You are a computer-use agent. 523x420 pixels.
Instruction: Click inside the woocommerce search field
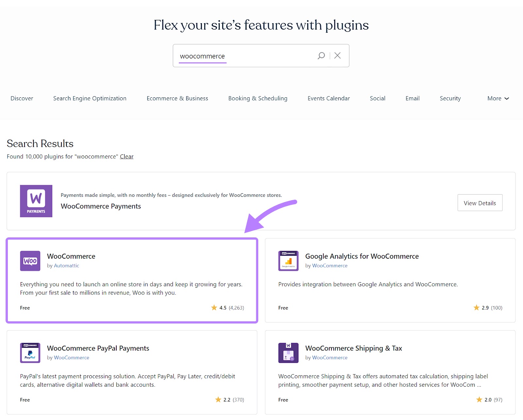[245, 56]
